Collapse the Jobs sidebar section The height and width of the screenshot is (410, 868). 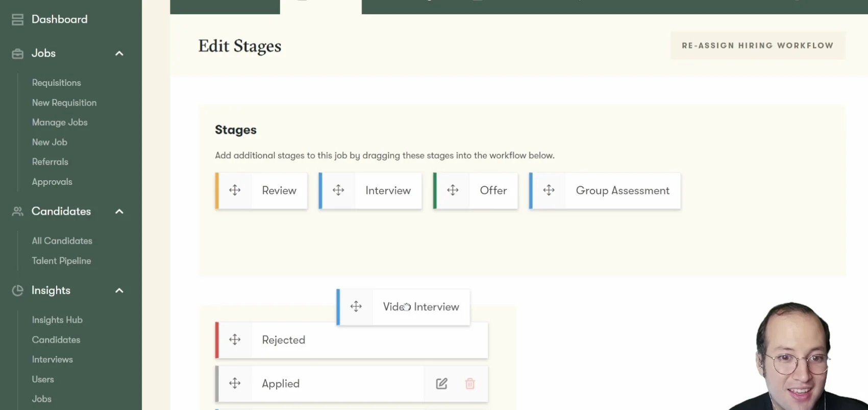[x=119, y=54]
